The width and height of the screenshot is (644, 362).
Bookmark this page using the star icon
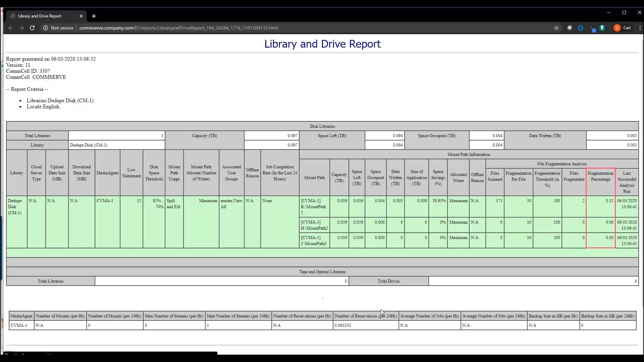[x=557, y=28]
